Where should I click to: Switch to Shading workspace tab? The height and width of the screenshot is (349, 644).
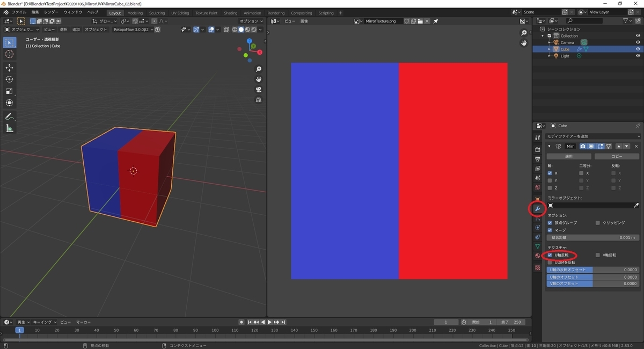point(231,13)
